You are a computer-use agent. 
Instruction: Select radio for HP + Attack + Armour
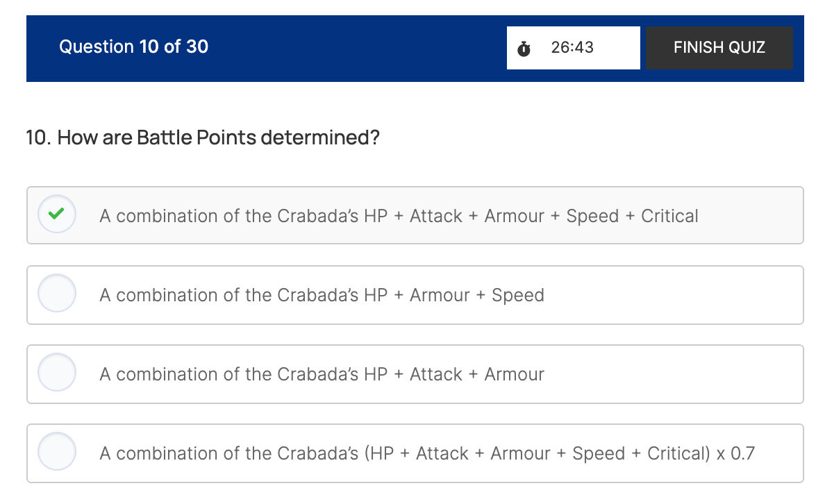coord(56,373)
